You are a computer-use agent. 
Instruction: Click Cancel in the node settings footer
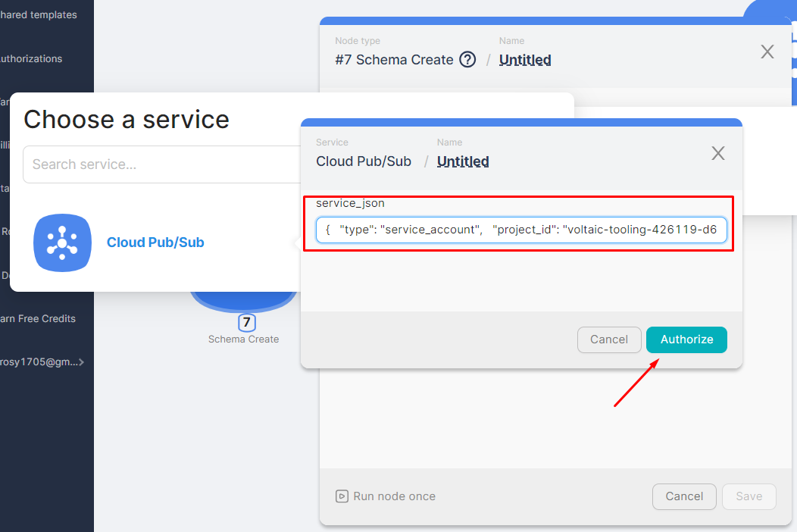(x=684, y=496)
